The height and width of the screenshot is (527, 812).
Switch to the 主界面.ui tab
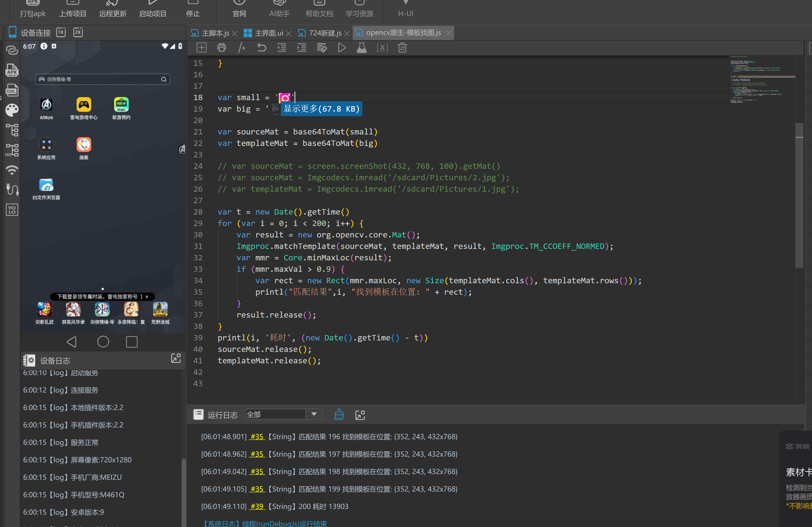tap(269, 33)
